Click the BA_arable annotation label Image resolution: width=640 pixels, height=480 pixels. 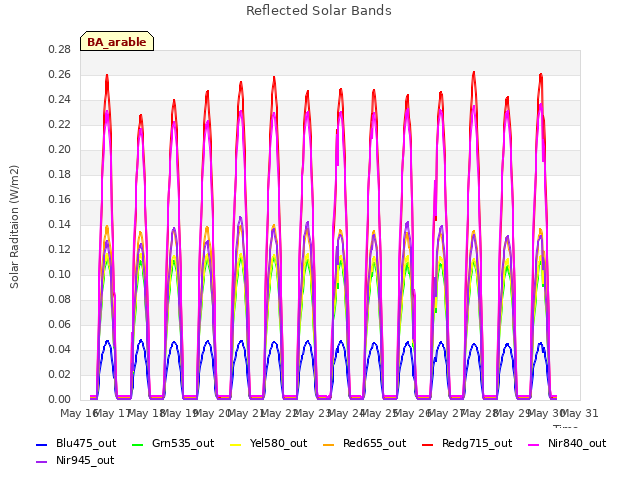coord(117,42)
